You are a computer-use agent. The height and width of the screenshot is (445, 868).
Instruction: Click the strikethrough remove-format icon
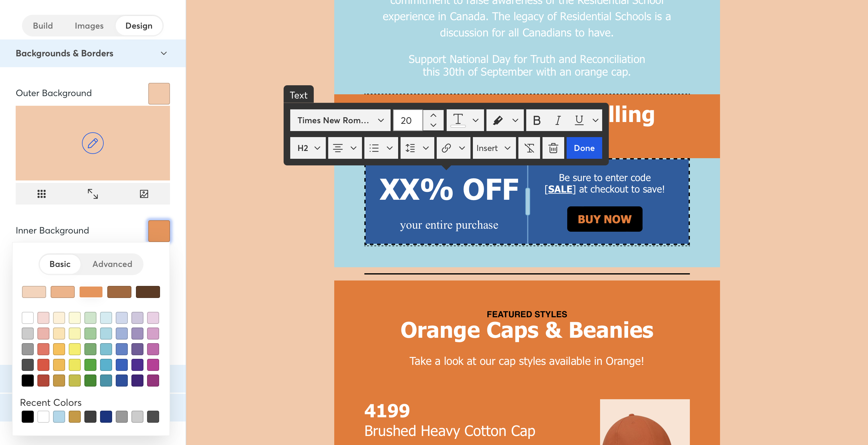pyautogui.click(x=529, y=148)
